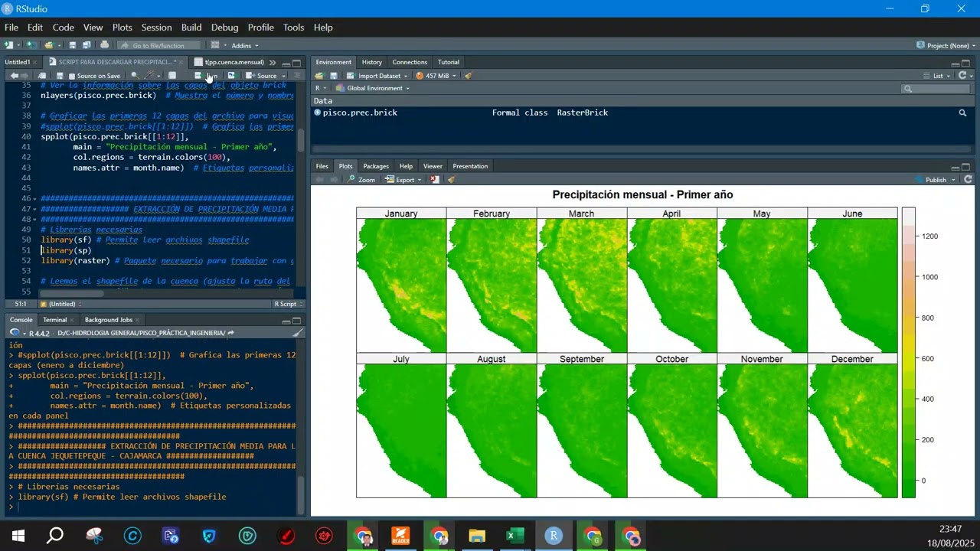Load workspace in the Environment pane
The image size is (980, 551).
coord(319,76)
